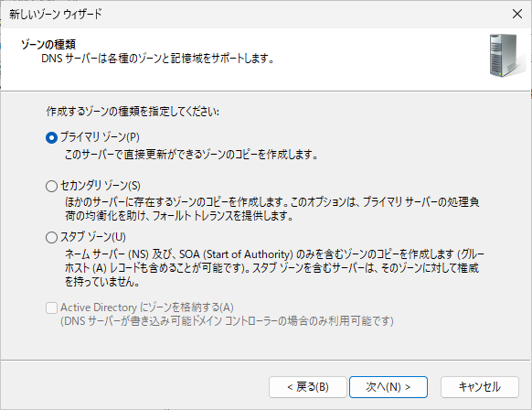Click the ゾーンの種類 header title
Screen dimensions: 532x410
pyautogui.click(x=48, y=45)
